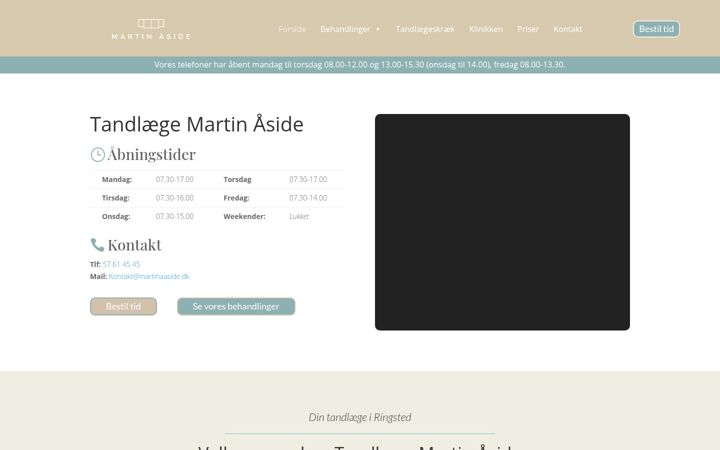Click the Lukket weekend value
720x450 pixels.
click(299, 216)
